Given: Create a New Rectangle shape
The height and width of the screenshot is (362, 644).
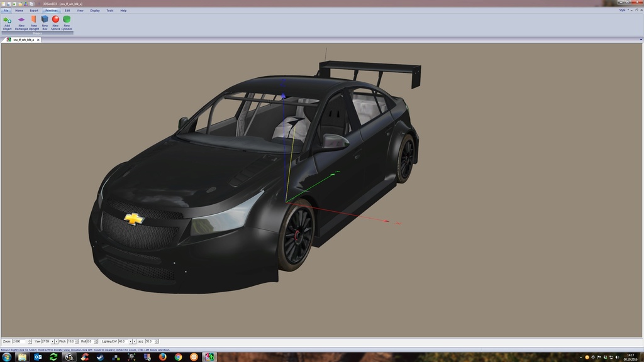Looking at the screenshot, I should (21, 23).
